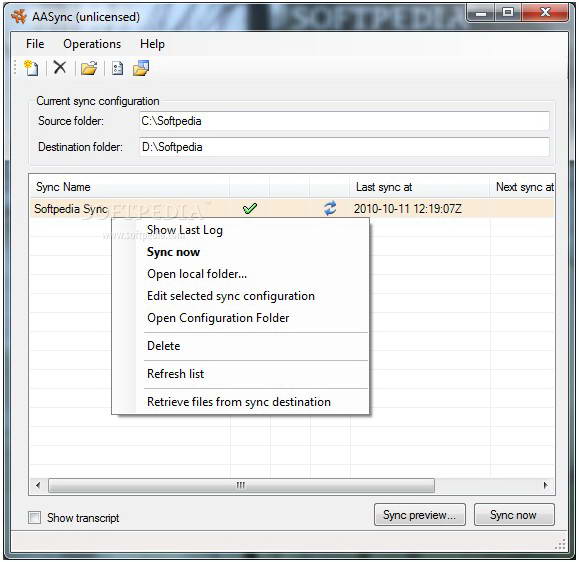Click the green checkmark in Softpedia Sync row
This screenshot has width=579, height=562.
[x=250, y=209]
